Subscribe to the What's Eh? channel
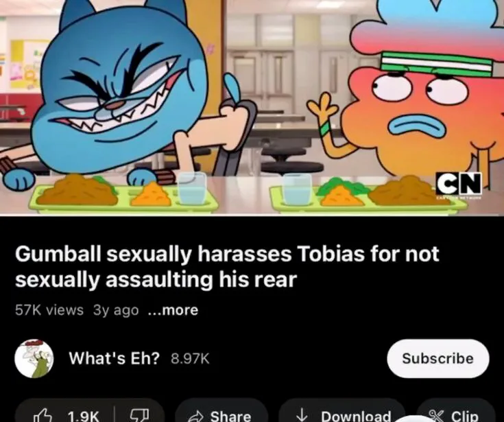 (x=437, y=358)
